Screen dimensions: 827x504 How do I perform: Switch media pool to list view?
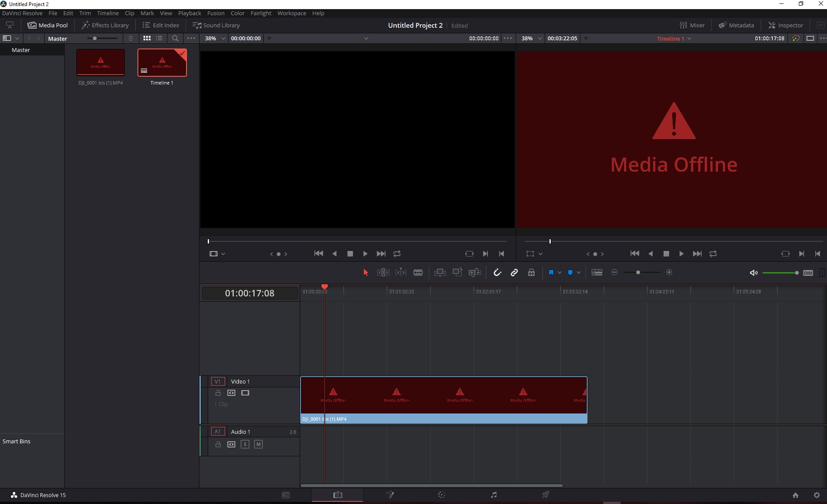pos(159,39)
